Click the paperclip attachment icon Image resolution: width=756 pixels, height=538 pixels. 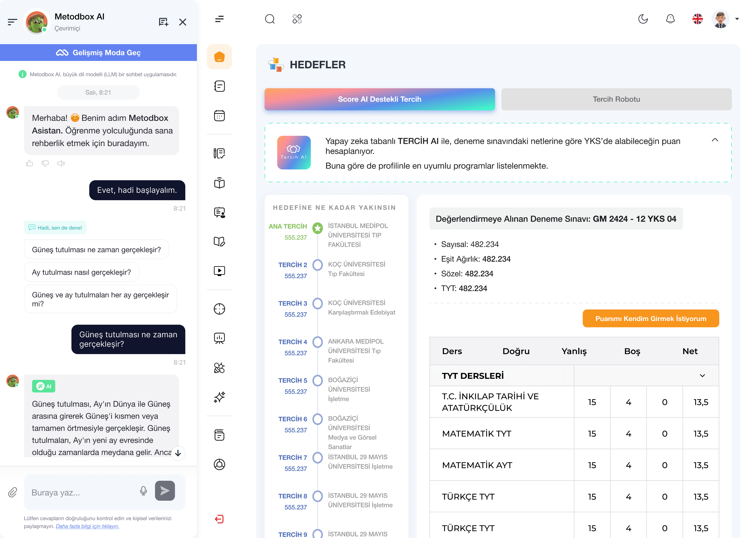click(x=13, y=492)
